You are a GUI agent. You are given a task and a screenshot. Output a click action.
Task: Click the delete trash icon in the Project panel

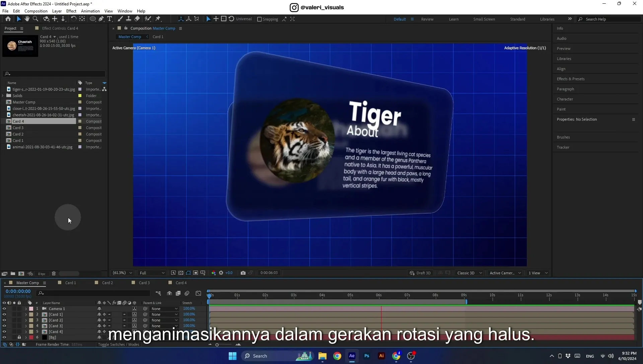(54, 274)
